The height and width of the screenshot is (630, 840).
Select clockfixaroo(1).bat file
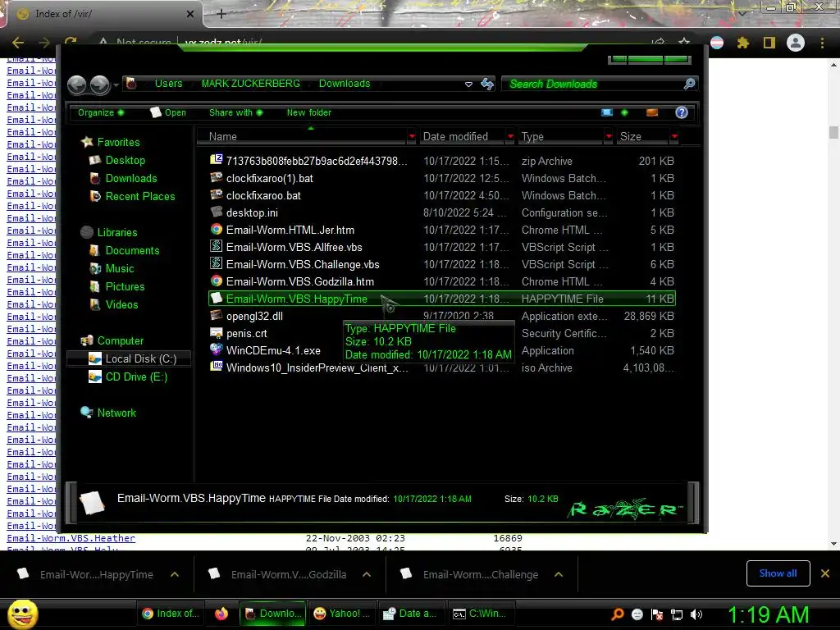(269, 178)
